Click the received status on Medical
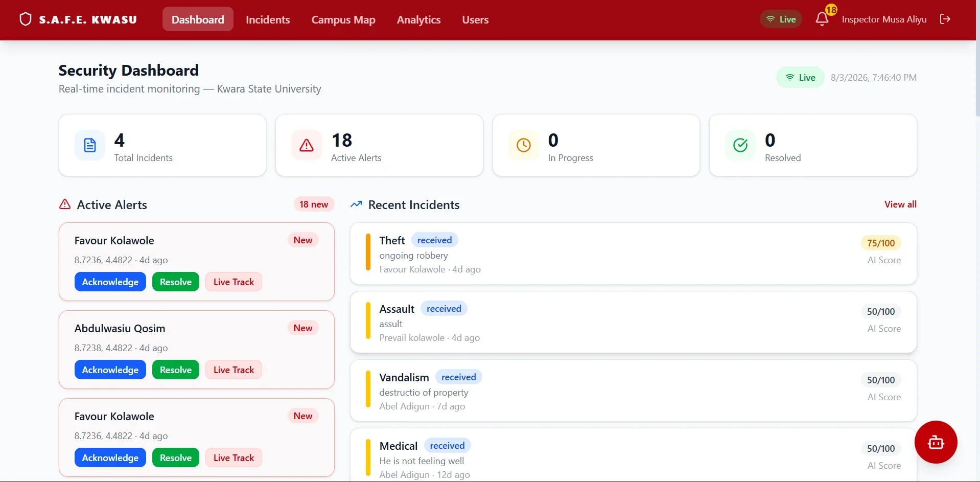 coord(447,445)
